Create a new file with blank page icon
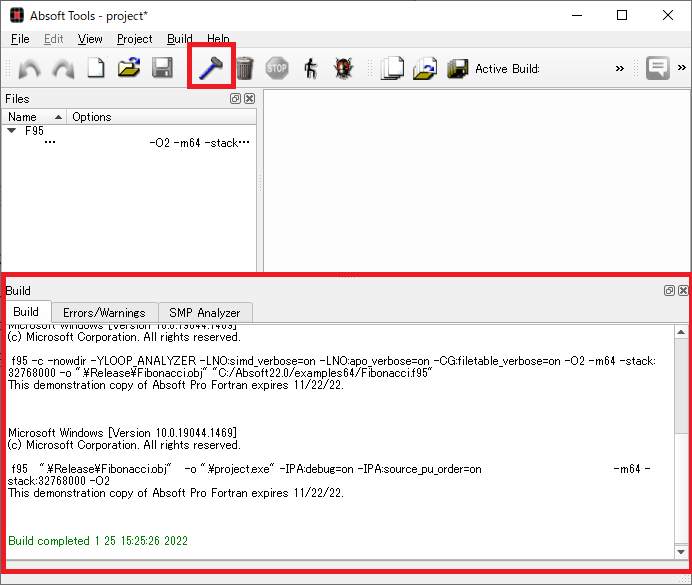Image resolution: width=692 pixels, height=585 pixels. coord(96,68)
